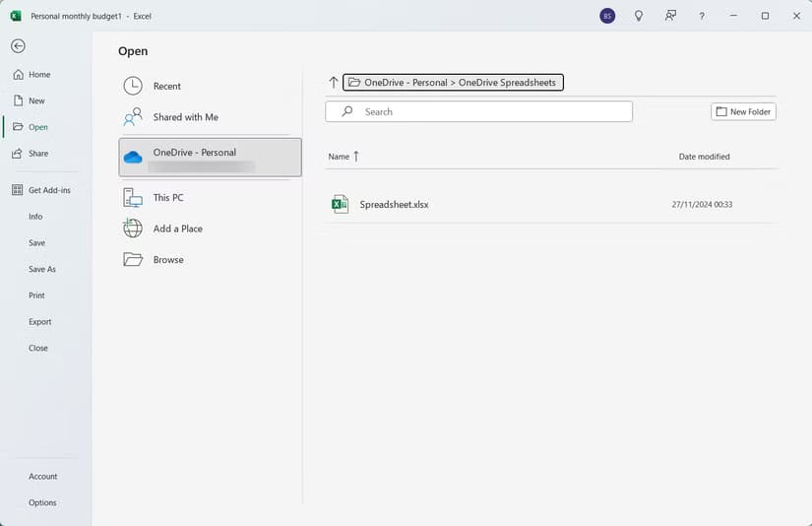This screenshot has height=526, width=812.
Task: Click the Recent clock icon
Action: coord(133,86)
